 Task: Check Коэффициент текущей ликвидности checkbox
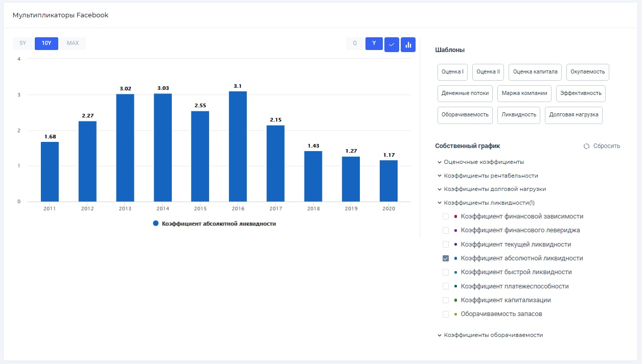click(446, 245)
